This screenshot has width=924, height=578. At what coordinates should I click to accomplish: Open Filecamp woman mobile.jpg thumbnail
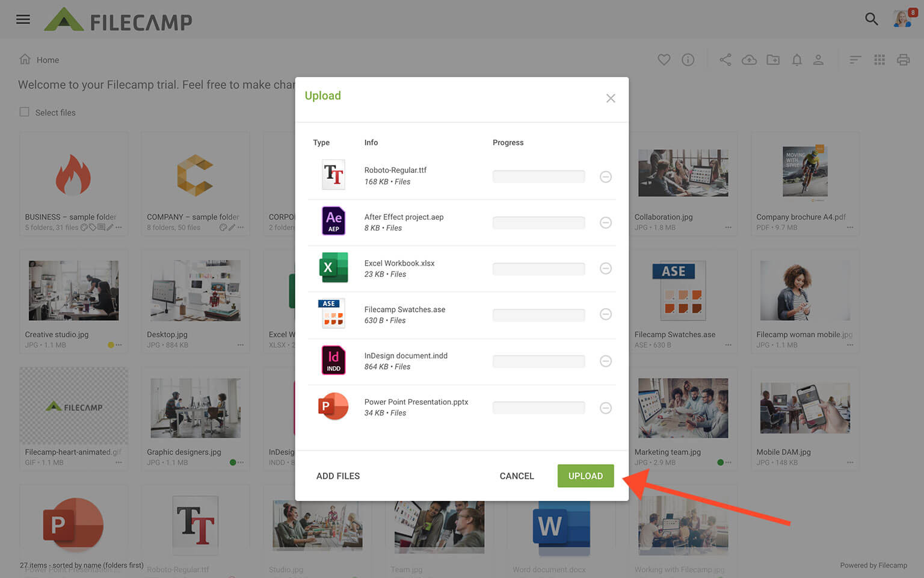coord(805,290)
